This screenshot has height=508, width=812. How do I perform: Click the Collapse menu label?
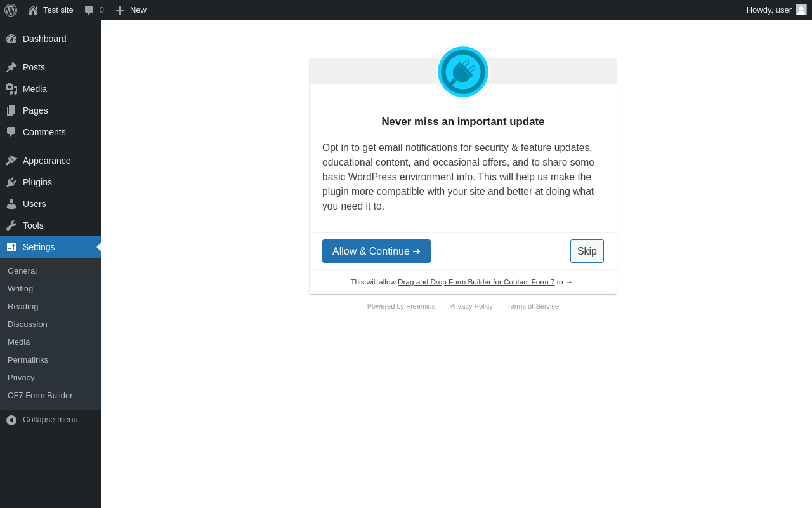pos(50,420)
